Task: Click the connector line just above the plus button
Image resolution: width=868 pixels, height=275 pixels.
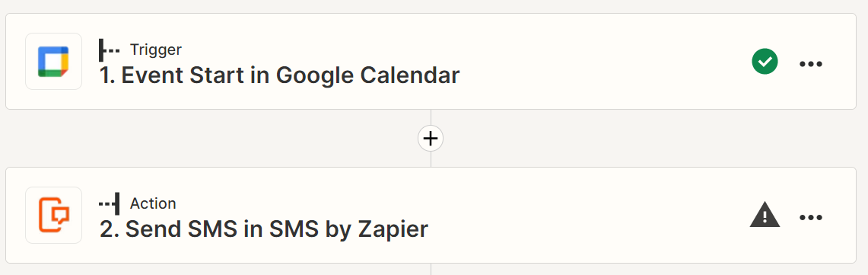Action: pos(431,117)
